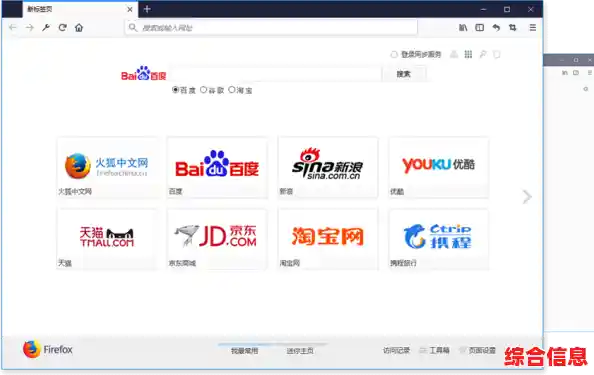The width and height of the screenshot is (594, 375).
Task: Open the Baidu 百度 site tile
Action: click(217, 167)
